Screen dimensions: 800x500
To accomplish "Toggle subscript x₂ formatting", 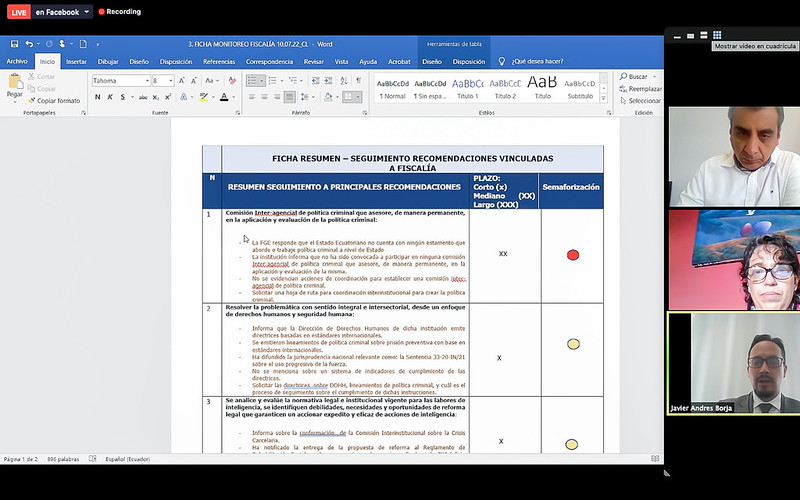I will (x=156, y=97).
